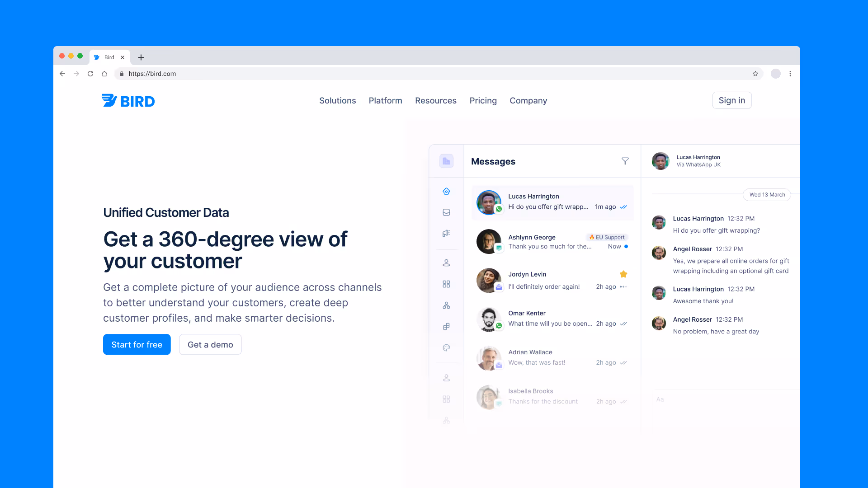This screenshot has height=488, width=868.
Task: Click the Get a demo button
Action: [x=210, y=345]
